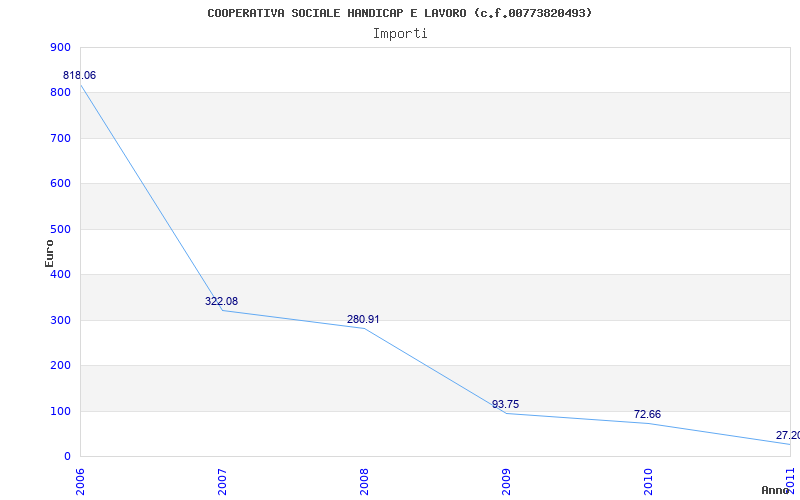800x500 pixels.
Task: Click the 800 value on Euro axis
Action: (x=60, y=93)
